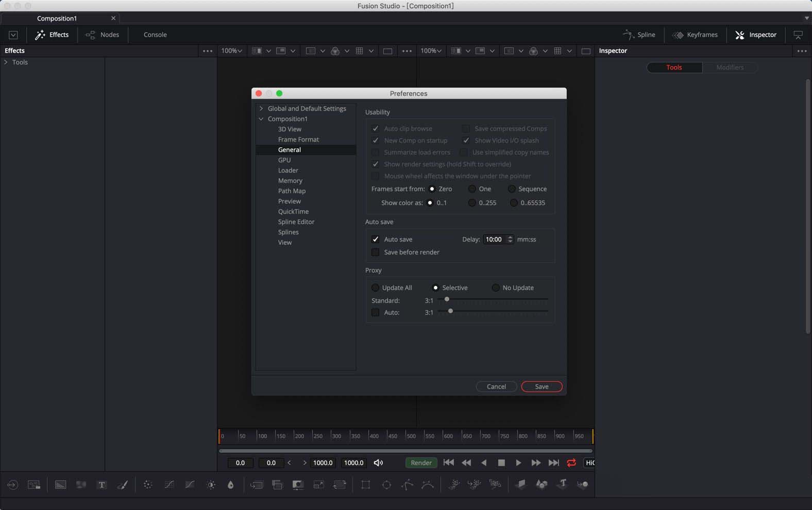Open the Effects panel
Viewport: 812px width, 510px height.
[x=52, y=35]
